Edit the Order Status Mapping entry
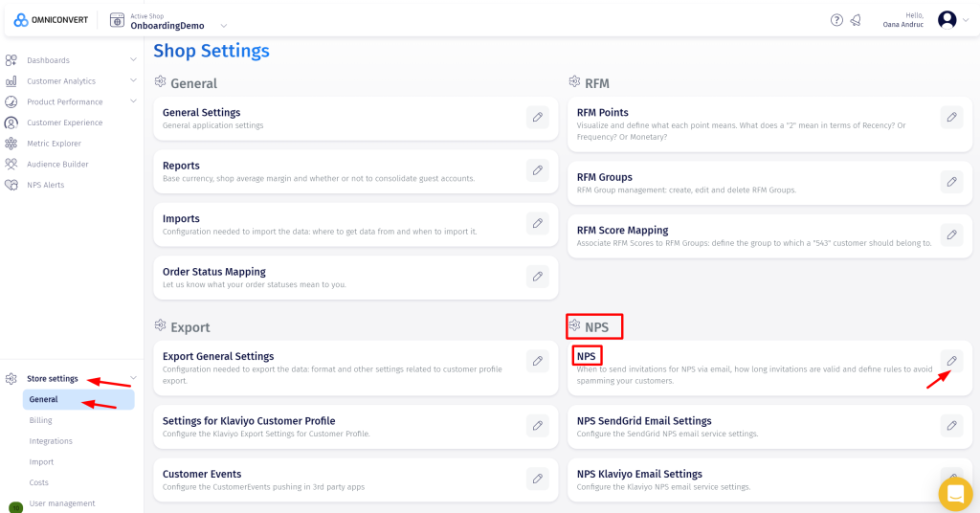980x513 pixels. (x=538, y=277)
